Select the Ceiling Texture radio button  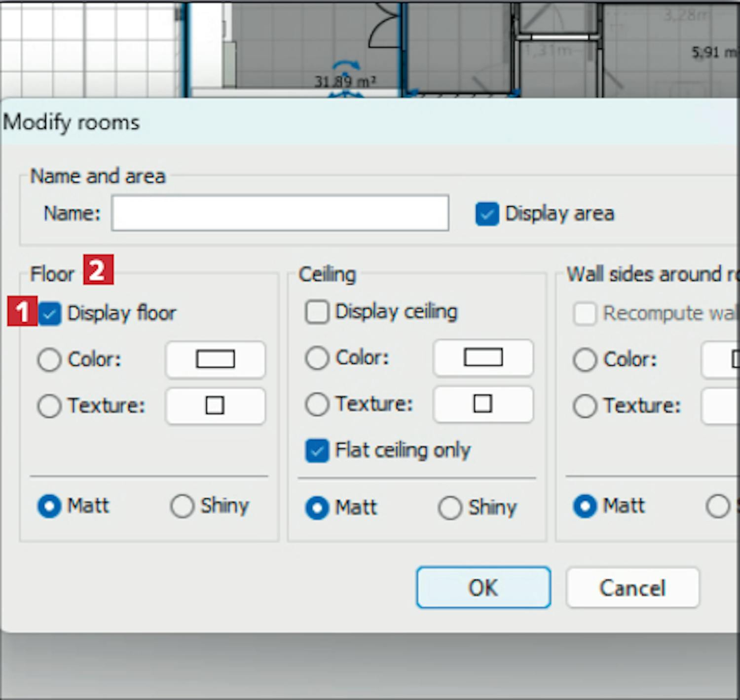[317, 405]
